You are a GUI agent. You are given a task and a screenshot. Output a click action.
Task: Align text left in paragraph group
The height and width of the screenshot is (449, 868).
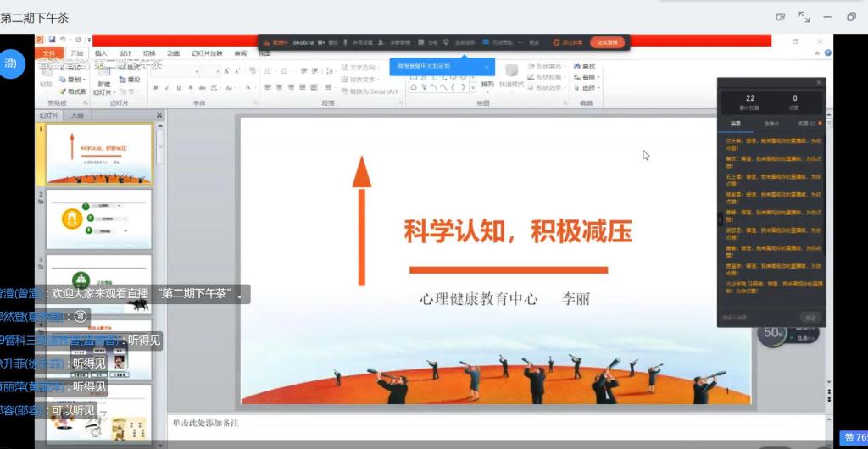tap(267, 87)
